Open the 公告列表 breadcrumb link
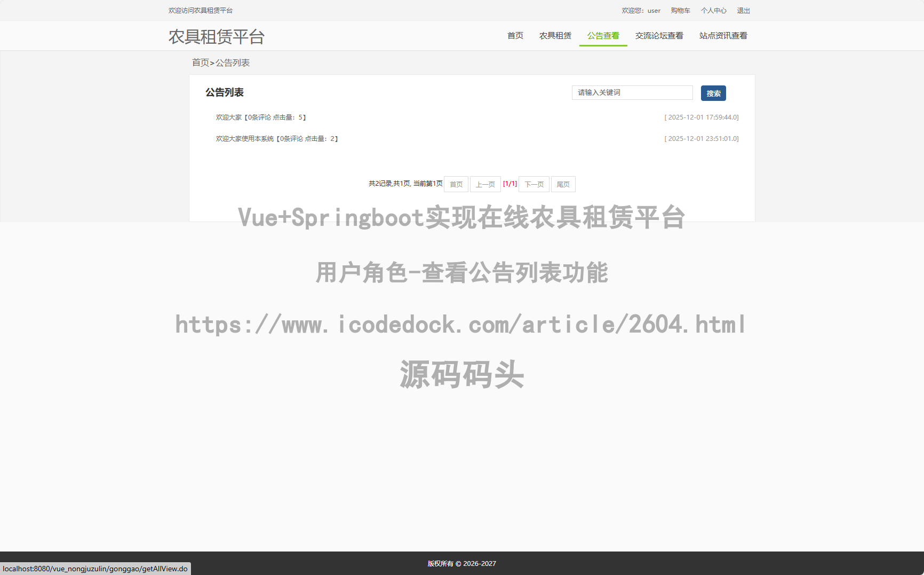This screenshot has width=924, height=575. [232, 62]
